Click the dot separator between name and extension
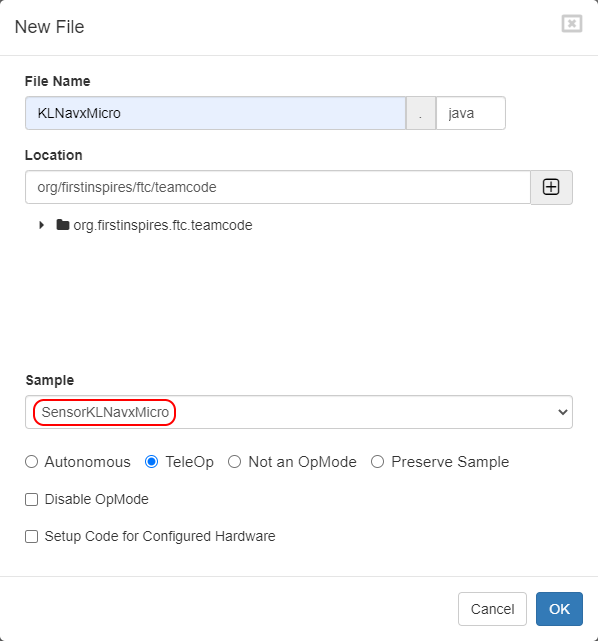This screenshot has height=641, width=598. [x=421, y=113]
